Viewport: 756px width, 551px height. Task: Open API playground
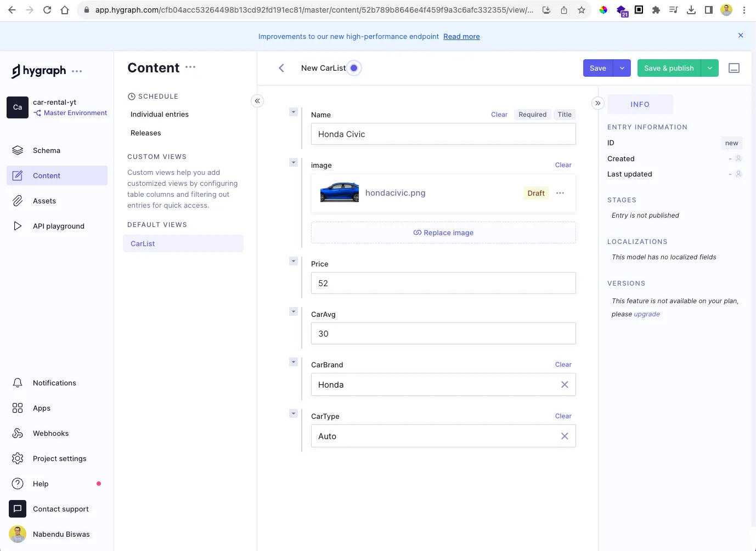tap(57, 226)
